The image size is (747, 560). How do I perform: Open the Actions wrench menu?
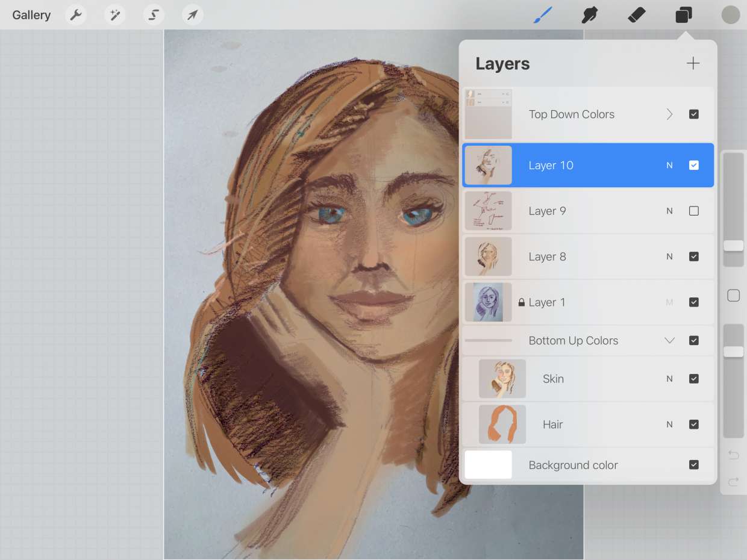click(x=76, y=15)
